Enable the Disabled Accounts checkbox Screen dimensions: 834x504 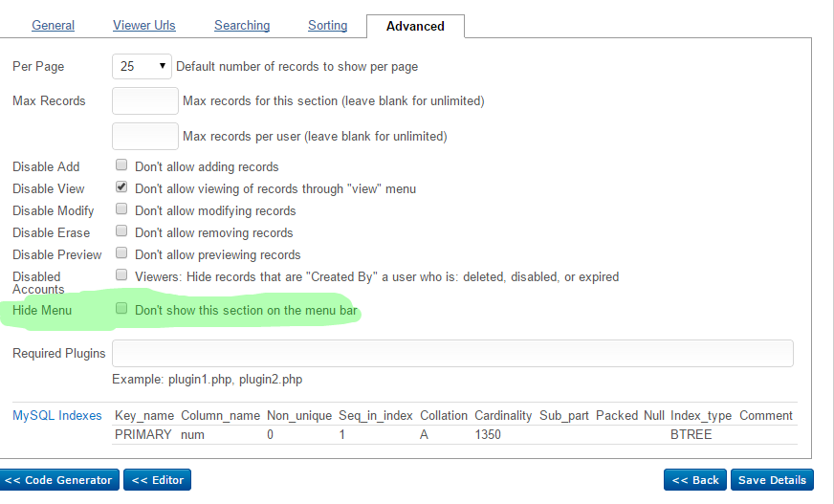[x=121, y=275]
